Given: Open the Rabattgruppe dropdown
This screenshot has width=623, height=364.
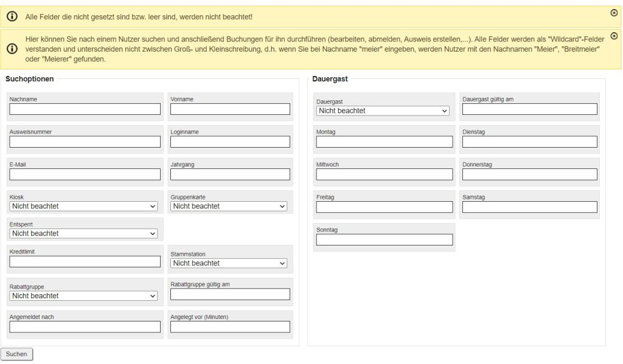Looking at the screenshot, I should tap(83, 296).
